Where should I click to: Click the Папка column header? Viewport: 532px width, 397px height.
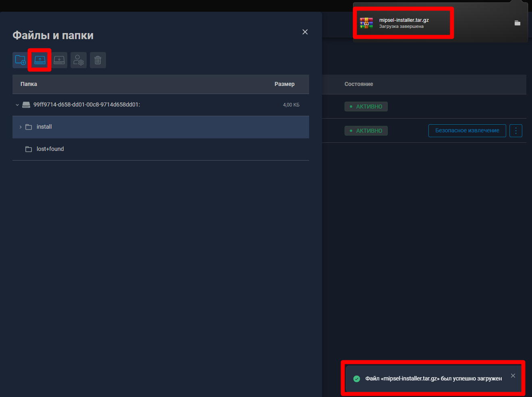(x=29, y=84)
